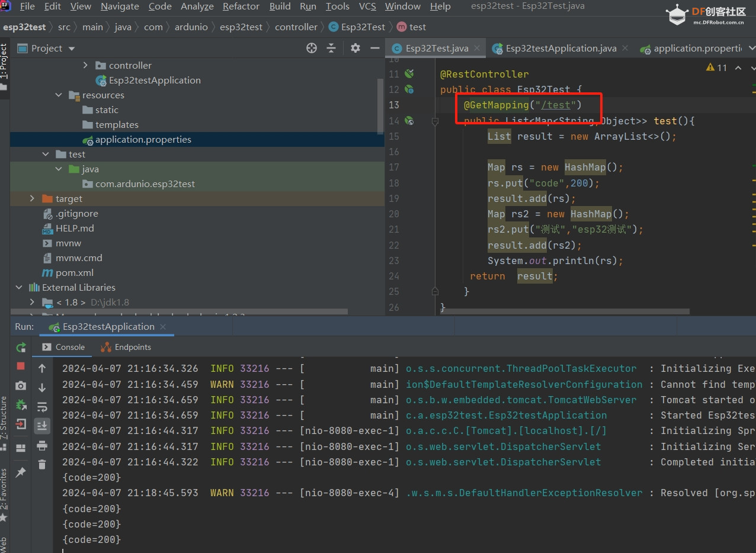Click the test method breadcrumb
The height and width of the screenshot is (553, 756).
[x=411, y=27]
